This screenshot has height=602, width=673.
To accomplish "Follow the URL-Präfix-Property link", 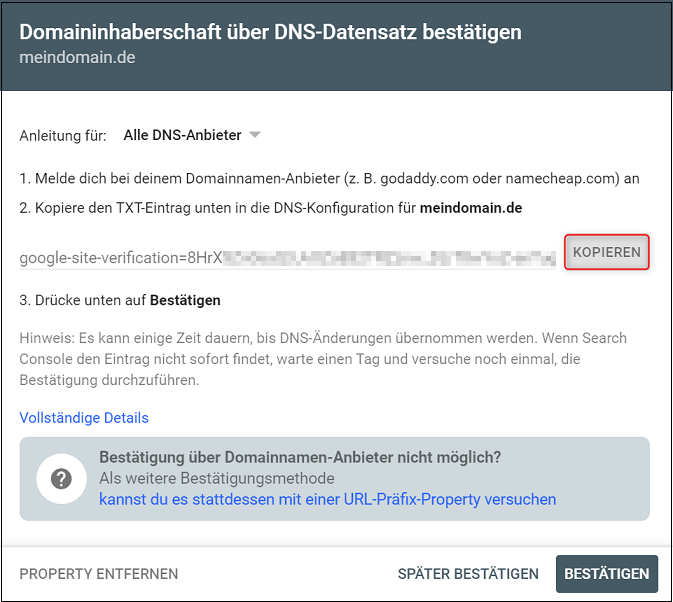I will [327, 499].
